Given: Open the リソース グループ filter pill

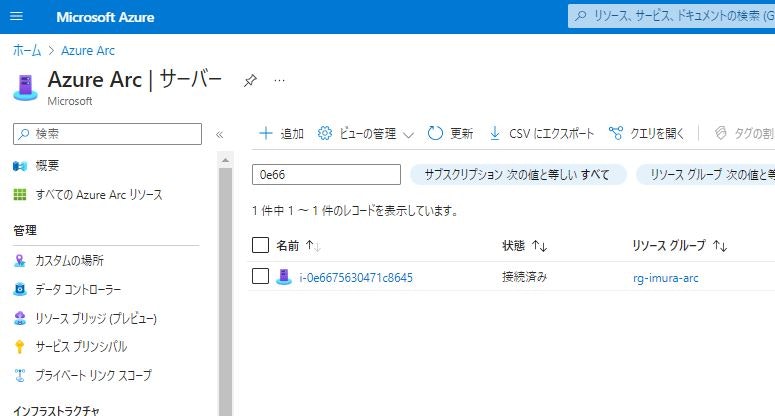Looking at the screenshot, I should 706,174.
